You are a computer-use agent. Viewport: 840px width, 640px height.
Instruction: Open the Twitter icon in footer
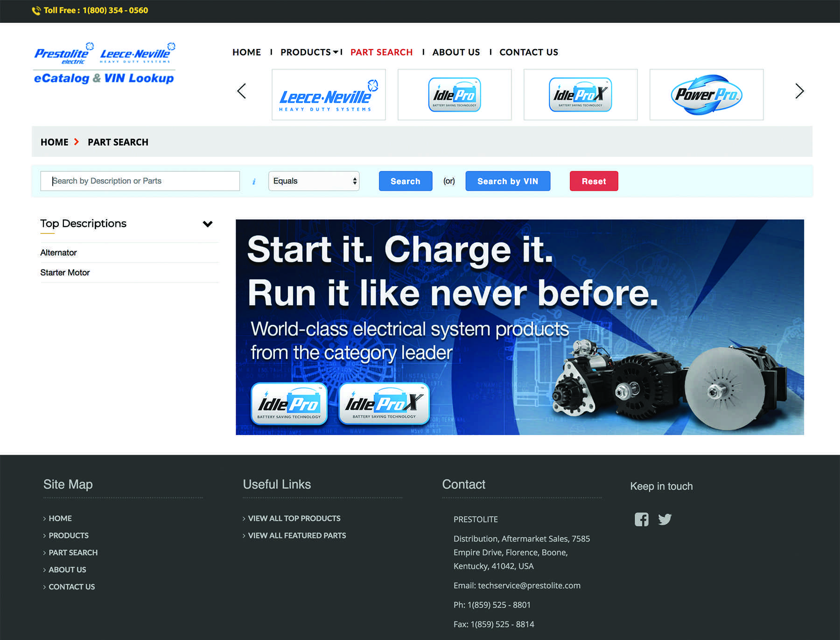pyautogui.click(x=665, y=519)
